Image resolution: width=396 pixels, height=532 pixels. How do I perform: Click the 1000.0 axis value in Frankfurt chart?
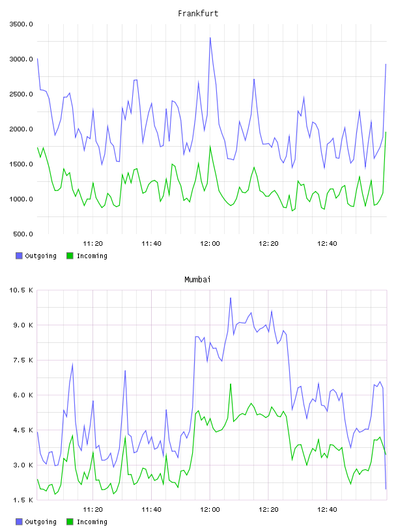click(21, 199)
